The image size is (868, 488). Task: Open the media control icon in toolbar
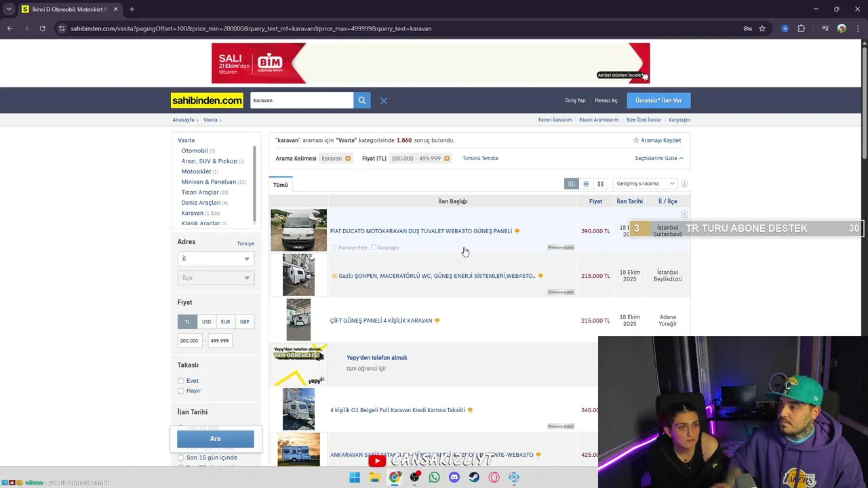pyautogui.click(x=825, y=28)
